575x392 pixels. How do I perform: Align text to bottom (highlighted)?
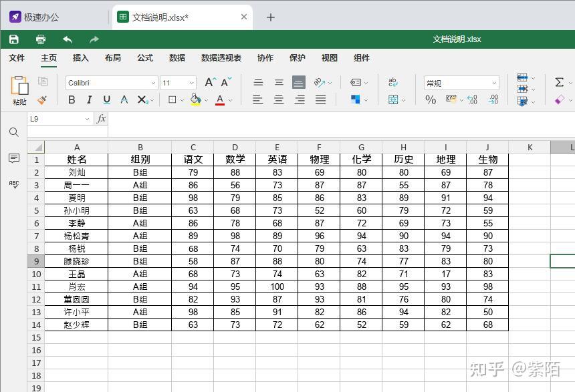click(298, 82)
